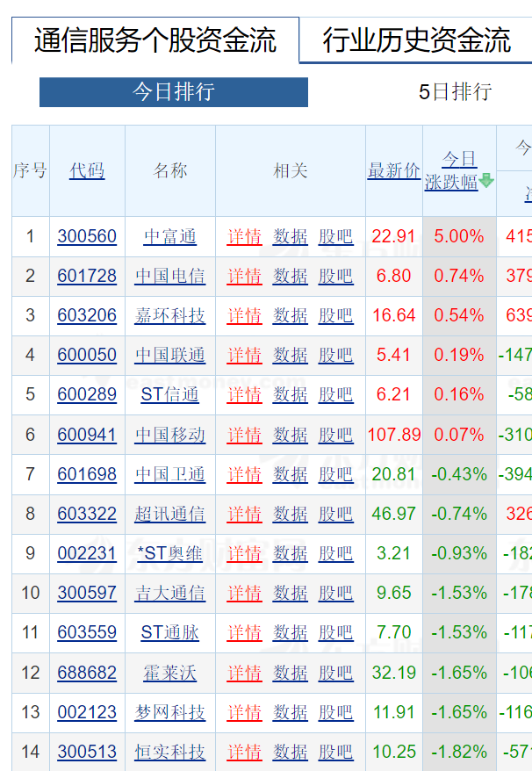The image size is (532, 771).
Task: Switch to 通信服务个股资金流 tab
Action: [155, 40]
